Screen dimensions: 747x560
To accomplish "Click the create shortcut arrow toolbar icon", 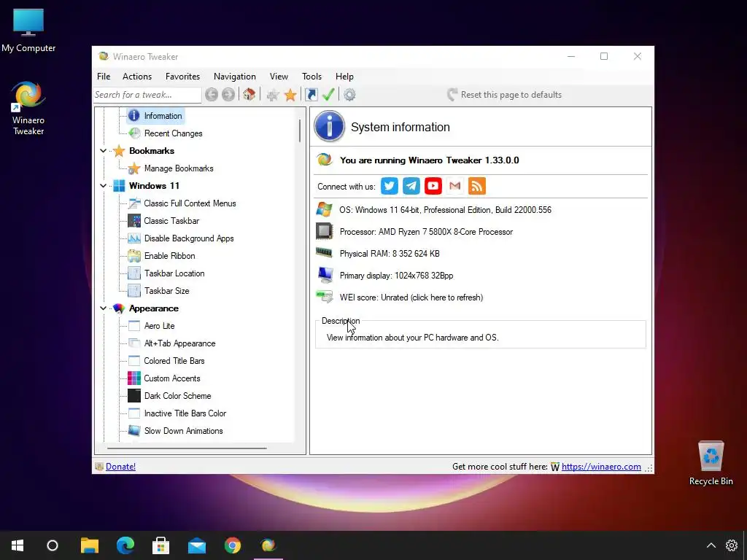I will [x=311, y=95].
